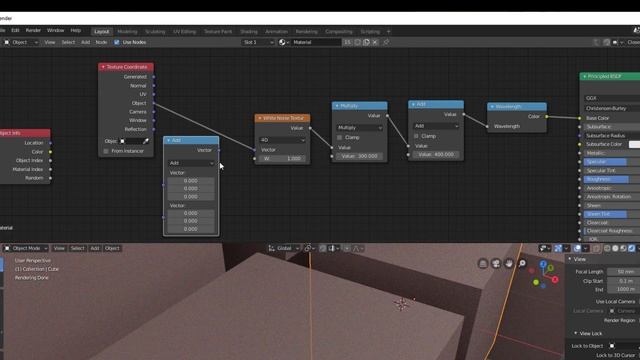Viewport: 640px width, 360px height.
Task: Open the Global transform orientation dropdown
Action: click(x=284, y=248)
